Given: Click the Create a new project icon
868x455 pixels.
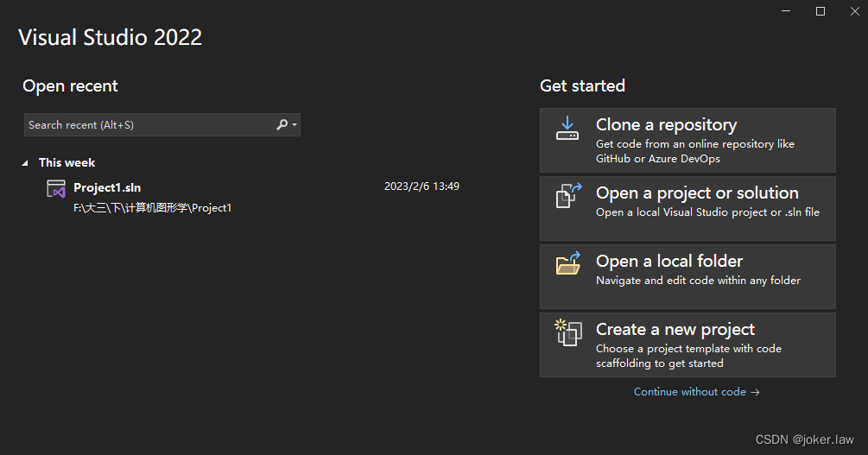Looking at the screenshot, I should 568,332.
